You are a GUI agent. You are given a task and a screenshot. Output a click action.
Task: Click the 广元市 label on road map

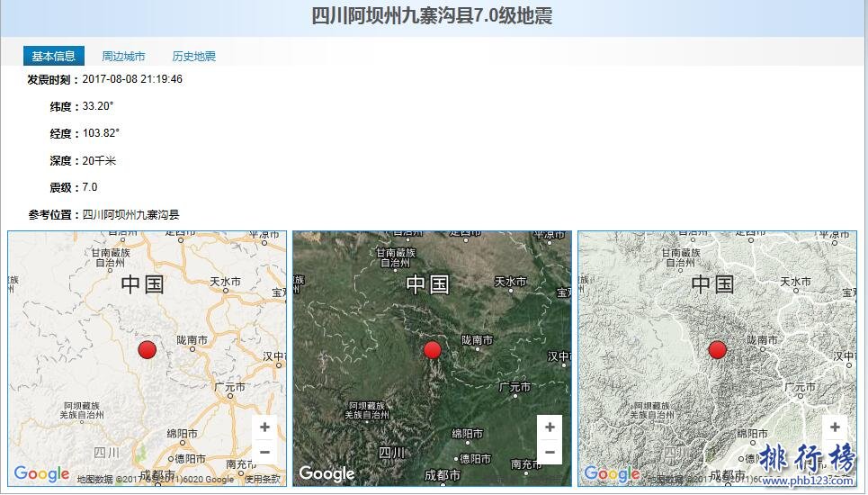coord(229,387)
